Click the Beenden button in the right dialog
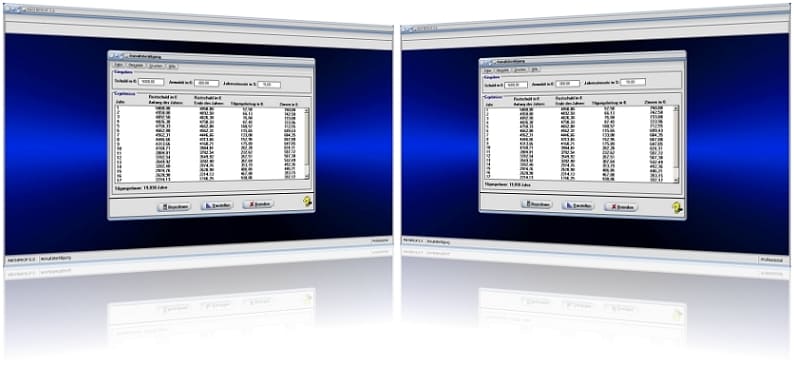Image resolution: width=794 pixels, height=379 pixels. point(621,207)
